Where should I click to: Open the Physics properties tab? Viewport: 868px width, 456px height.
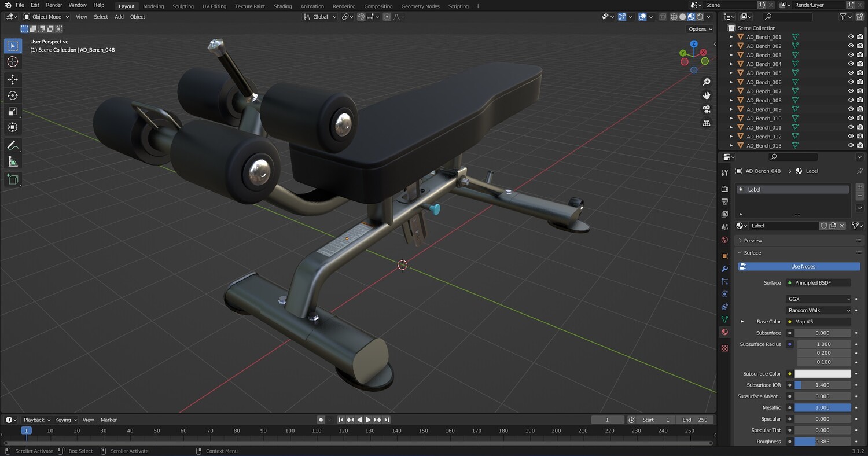(724, 294)
